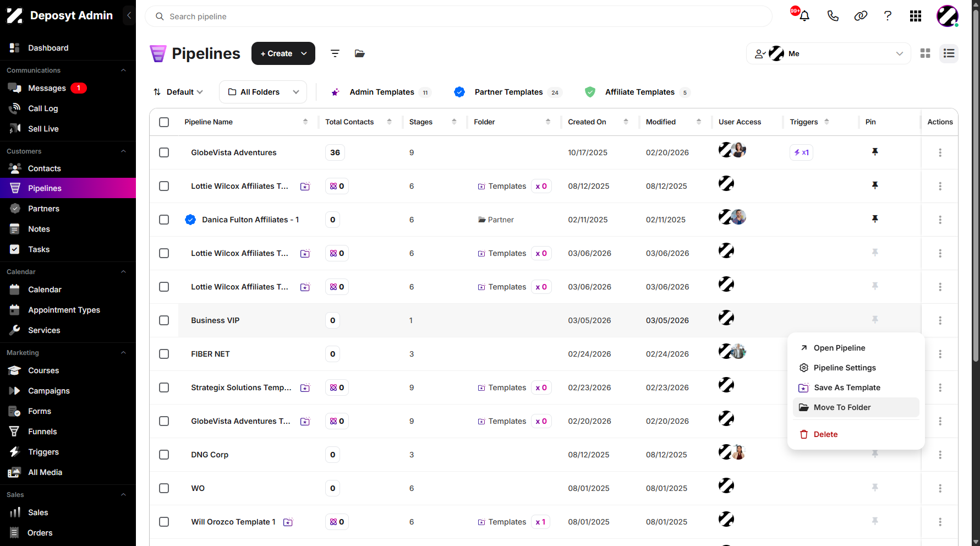Click the Create pipeline button

283,53
